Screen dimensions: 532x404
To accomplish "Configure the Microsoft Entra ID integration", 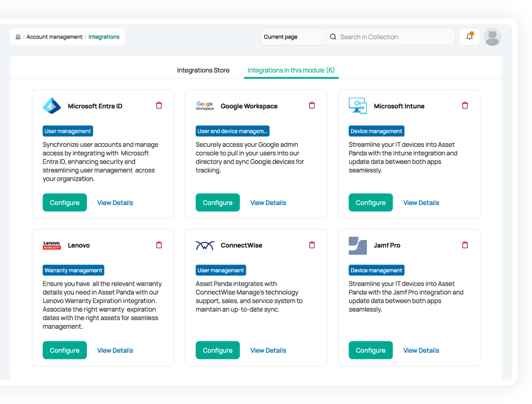I will point(65,203).
